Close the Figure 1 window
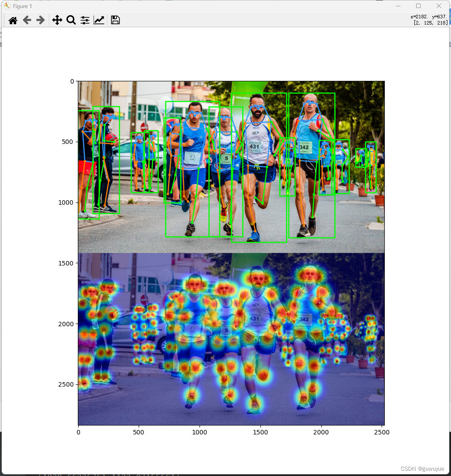The height and width of the screenshot is (476, 451). pyautogui.click(x=439, y=6)
